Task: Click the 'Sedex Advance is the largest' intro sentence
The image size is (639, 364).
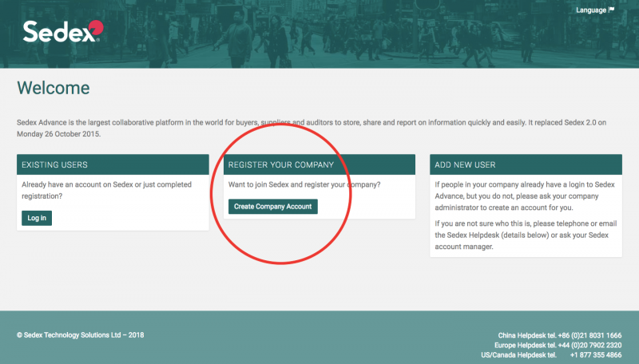Action: click(240, 123)
